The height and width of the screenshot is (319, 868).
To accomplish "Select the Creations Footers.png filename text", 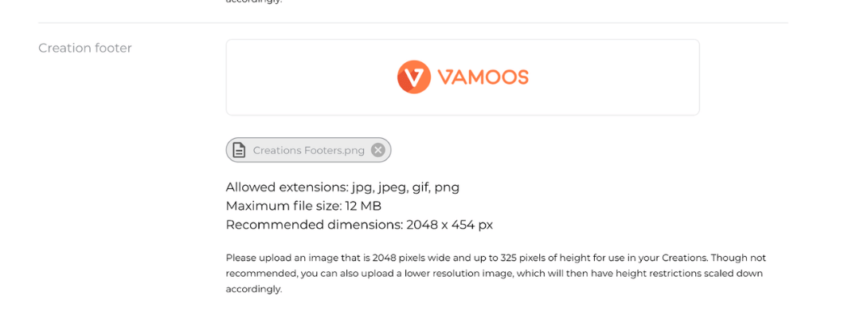I will point(309,151).
